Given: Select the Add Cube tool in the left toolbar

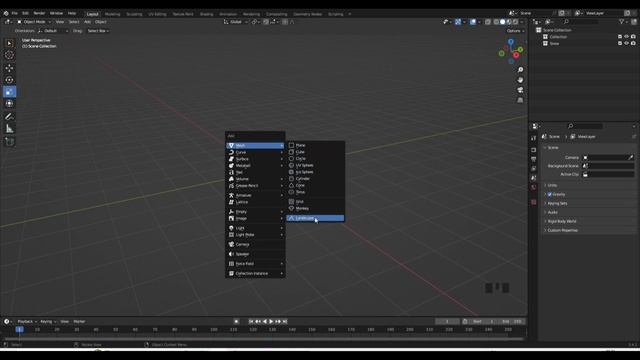Looking at the screenshot, I should pyautogui.click(x=9, y=142).
